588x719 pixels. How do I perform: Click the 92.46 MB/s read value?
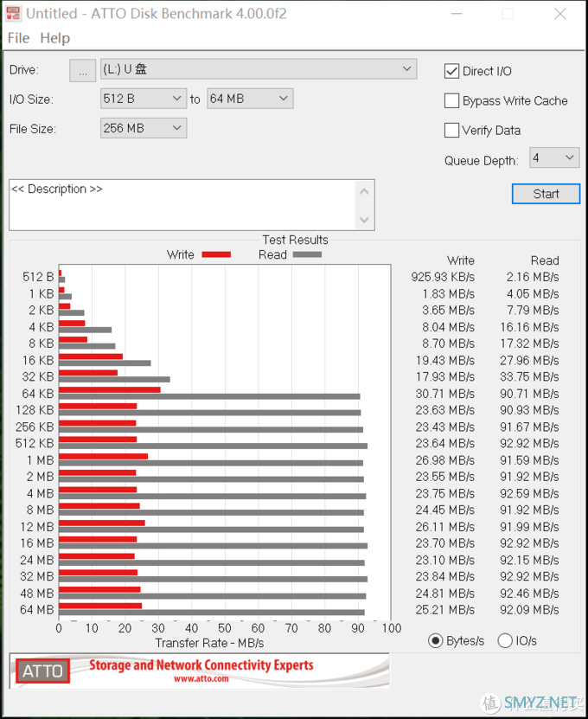coord(529,594)
